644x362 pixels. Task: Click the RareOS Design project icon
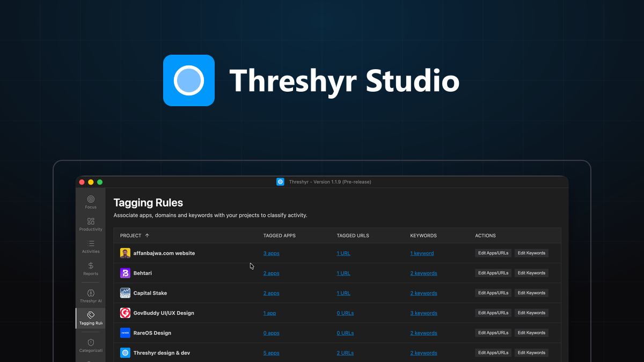(x=125, y=333)
